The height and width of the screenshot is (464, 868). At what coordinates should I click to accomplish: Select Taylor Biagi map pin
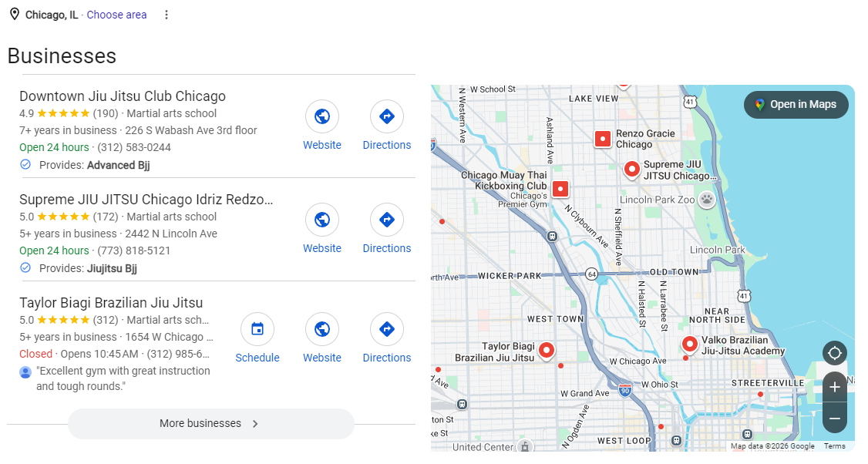(x=547, y=351)
